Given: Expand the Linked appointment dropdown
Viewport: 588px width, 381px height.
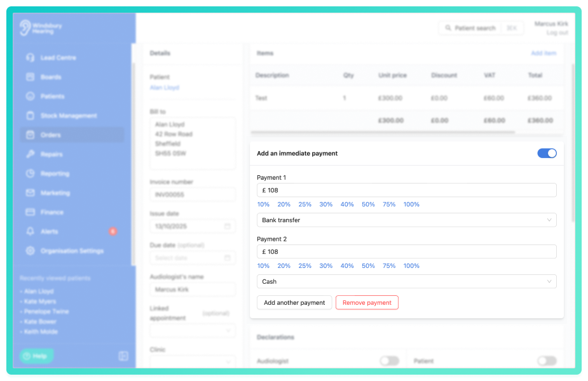Looking at the screenshot, I should point(193,330).
